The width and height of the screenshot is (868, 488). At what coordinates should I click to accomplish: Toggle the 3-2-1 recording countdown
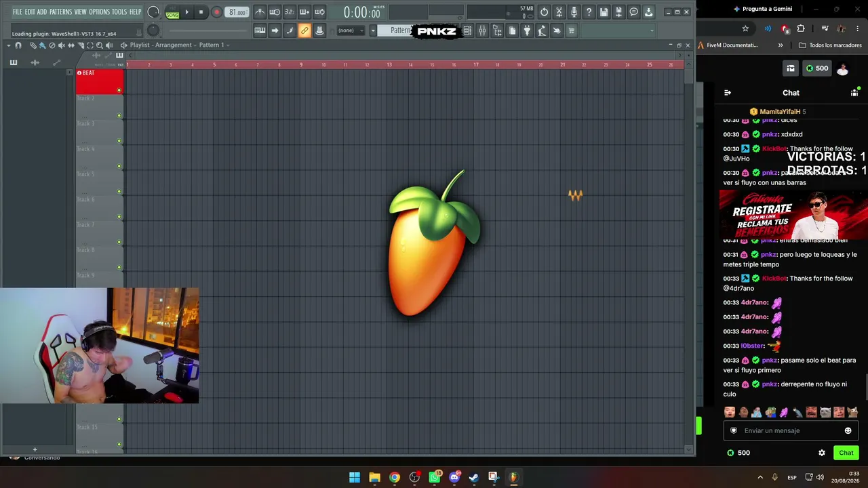(290, 12)
